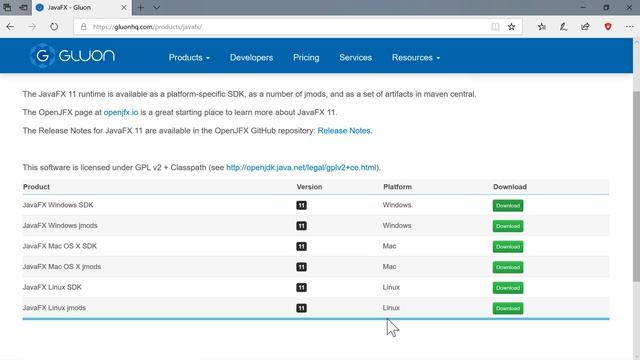The height and width of the screenshot is (360, 640).
Task: Download JavaFX Linux SDK
Action: coord(508,288)
